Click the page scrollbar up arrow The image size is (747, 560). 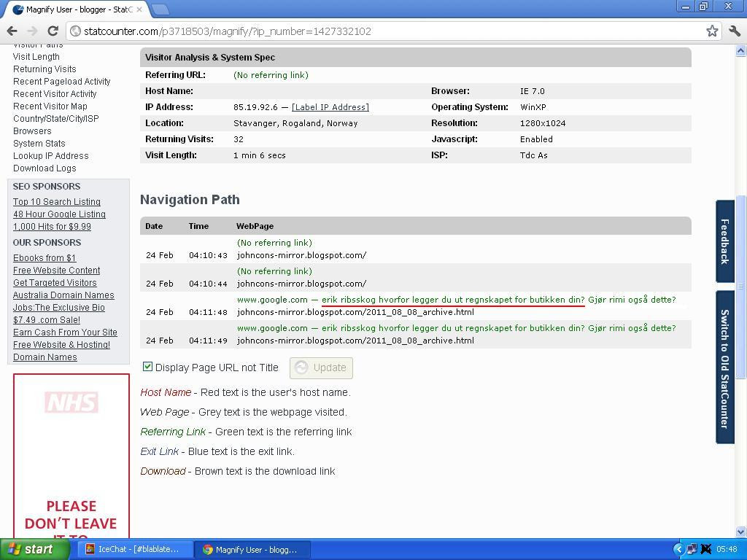pyautogui.click(x=741, y=50)
